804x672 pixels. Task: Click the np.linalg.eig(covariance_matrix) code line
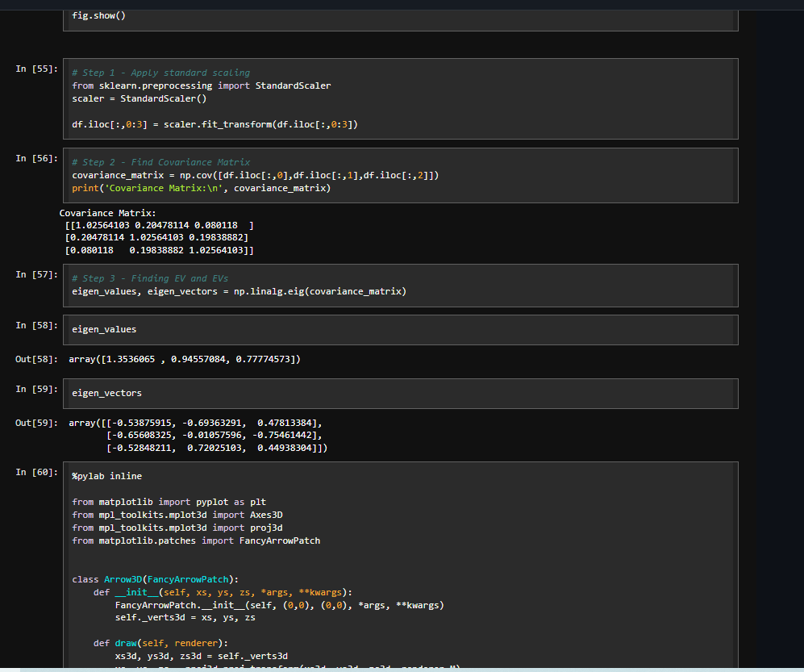click(x=239, y=291)
